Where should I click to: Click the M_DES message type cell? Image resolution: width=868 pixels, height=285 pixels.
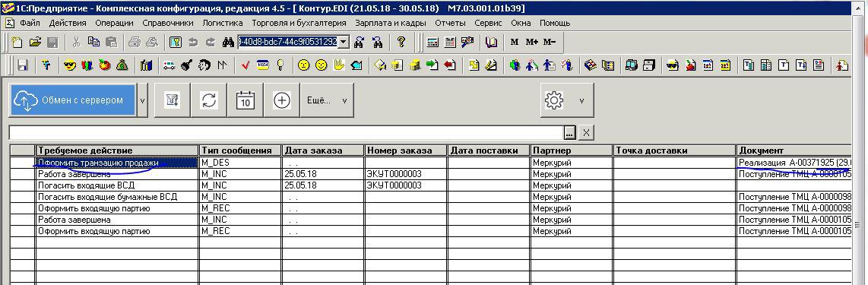(x=240, y=163)
